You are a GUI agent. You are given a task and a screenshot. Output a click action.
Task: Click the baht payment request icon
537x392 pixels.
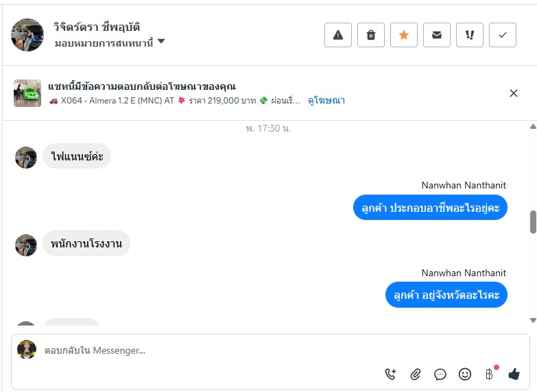click(x=489, y=374)
